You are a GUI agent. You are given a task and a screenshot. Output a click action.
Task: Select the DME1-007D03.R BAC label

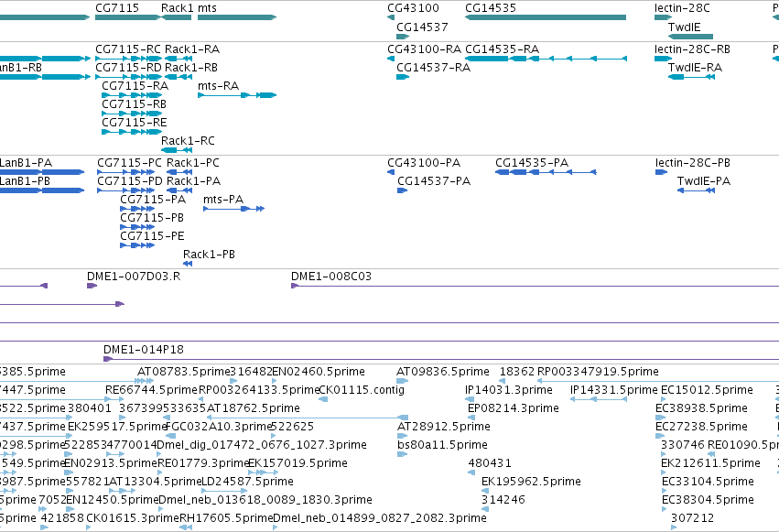[134, 277]
